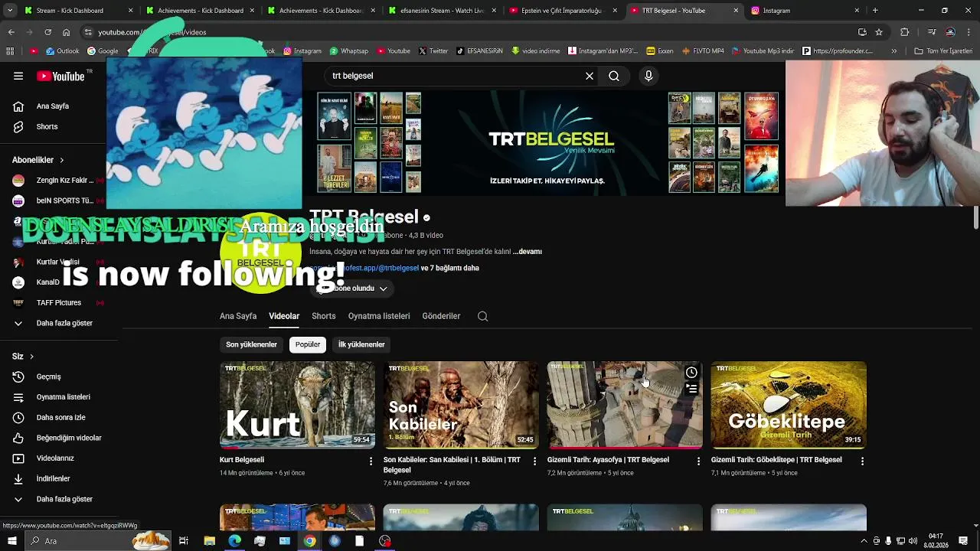980x551 pixels.
Task: Click add to queue icon on Ayasofya thumbnail
Action: click(x=691, y=390)
